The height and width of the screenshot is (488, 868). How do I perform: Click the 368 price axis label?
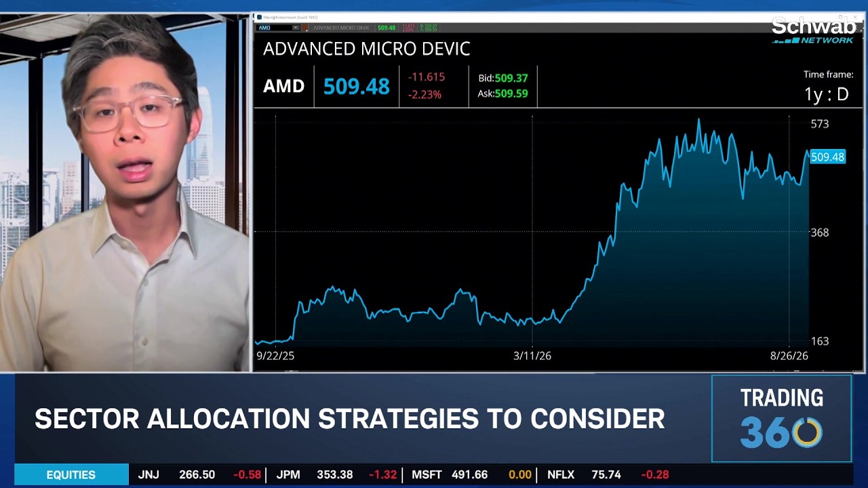(x=820, y=232)
